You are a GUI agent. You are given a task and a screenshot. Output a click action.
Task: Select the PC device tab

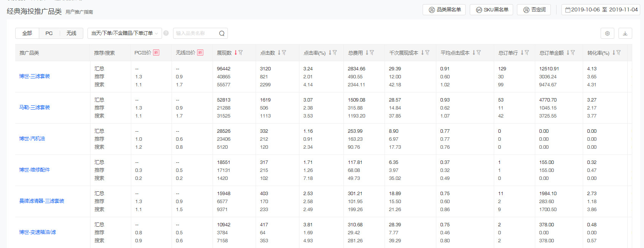tap(49, 33)
